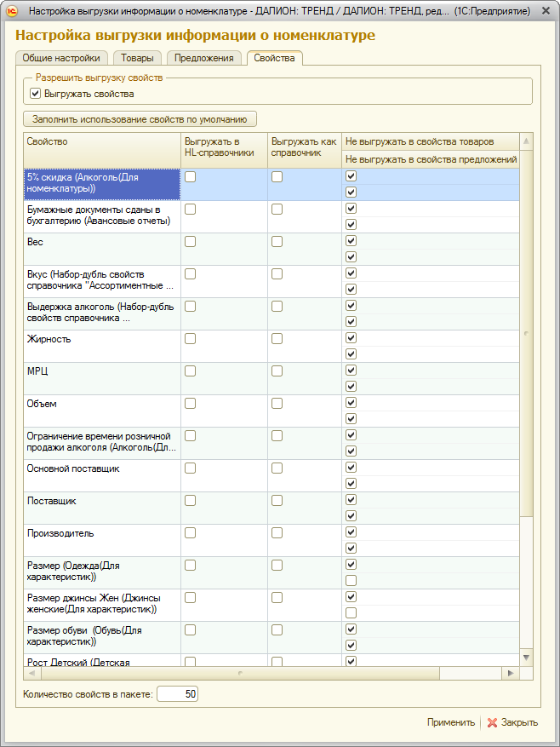This screenshot has height=747, width=560.
Task: Click the vertical scrollbar thumb
Action: (x=526, y=332)
